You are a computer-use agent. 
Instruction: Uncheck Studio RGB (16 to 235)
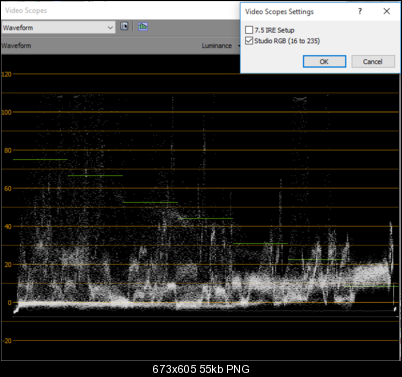tap(249, 41)
